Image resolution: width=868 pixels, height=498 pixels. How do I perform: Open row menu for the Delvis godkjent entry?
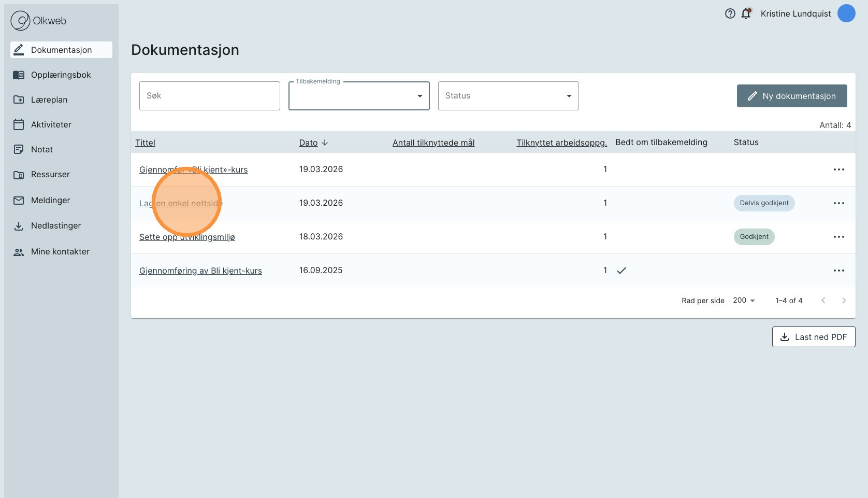[x=838, y=203]
